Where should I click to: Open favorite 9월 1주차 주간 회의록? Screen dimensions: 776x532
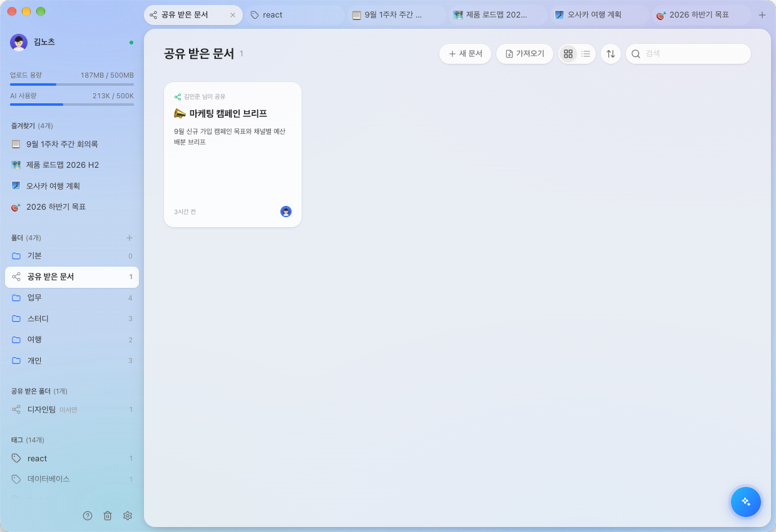(72, 144)
